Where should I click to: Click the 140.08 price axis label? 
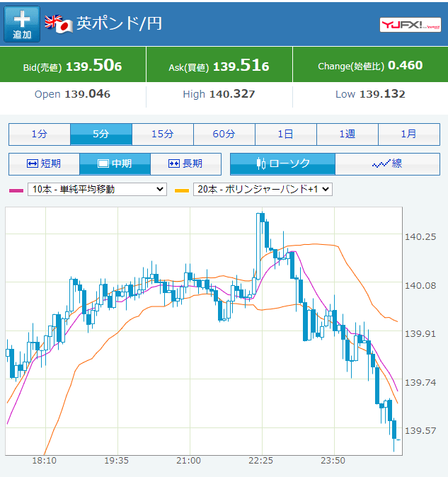(x=420, y=285)
